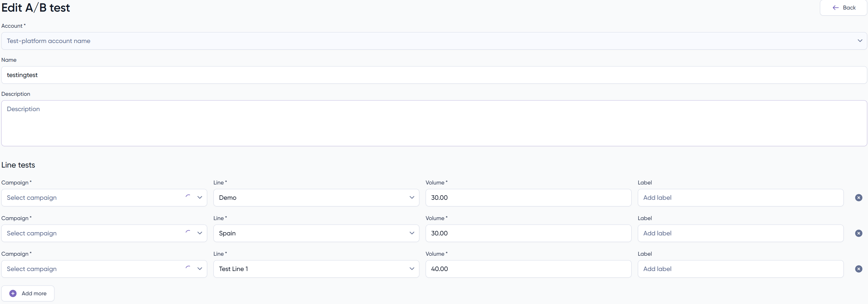Open the Spain line dropdown
This screenshot has height=304, width=868.
coord(316,233)
